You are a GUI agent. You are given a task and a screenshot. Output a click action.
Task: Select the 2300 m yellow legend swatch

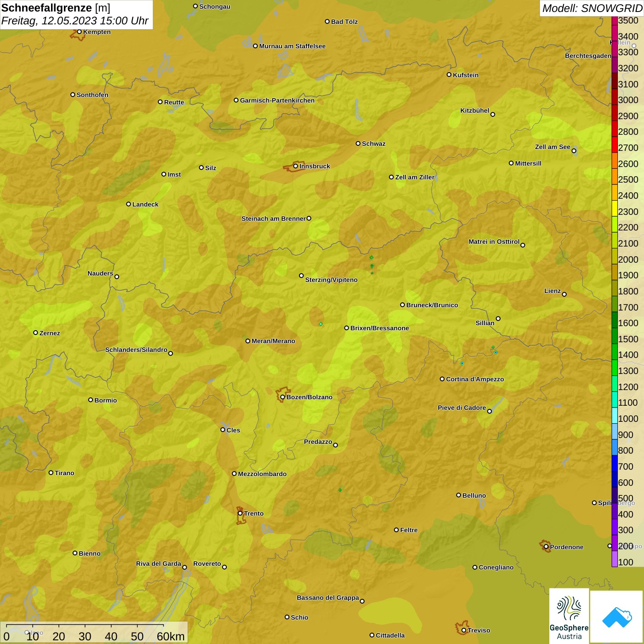[615, 209]
